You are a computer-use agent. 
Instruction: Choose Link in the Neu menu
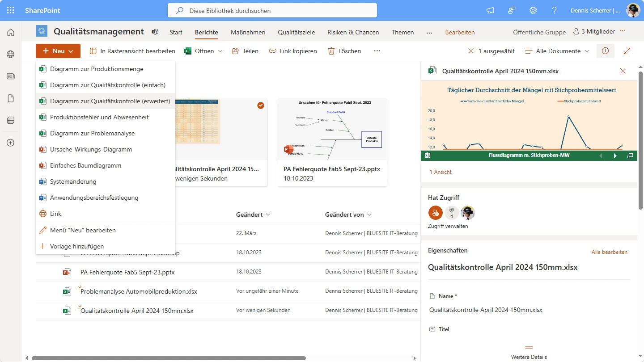click(x=106, y=214)
